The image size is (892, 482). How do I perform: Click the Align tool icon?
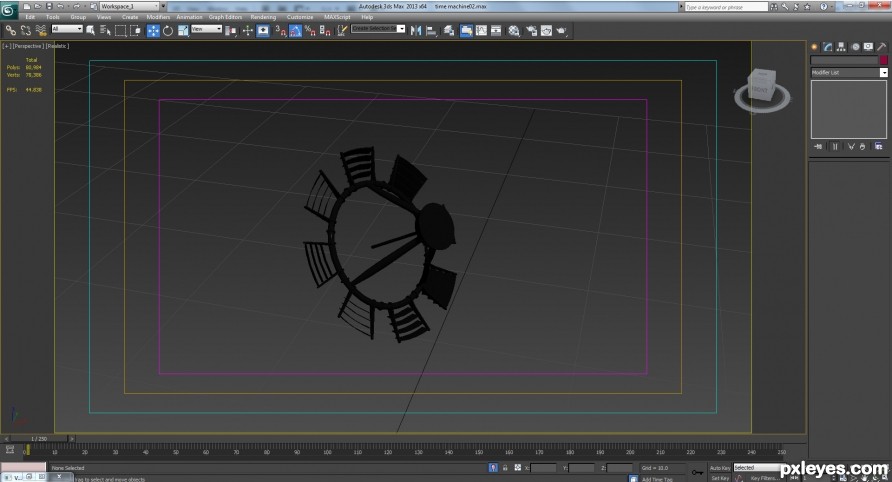tap(431, 31)
